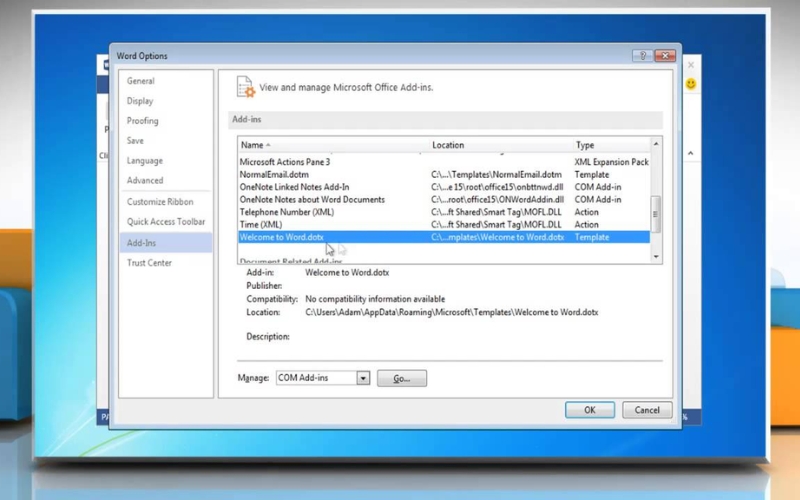Open the Trust Center category
This screenshot has width=800, height=500.
[x=149, y=263]
